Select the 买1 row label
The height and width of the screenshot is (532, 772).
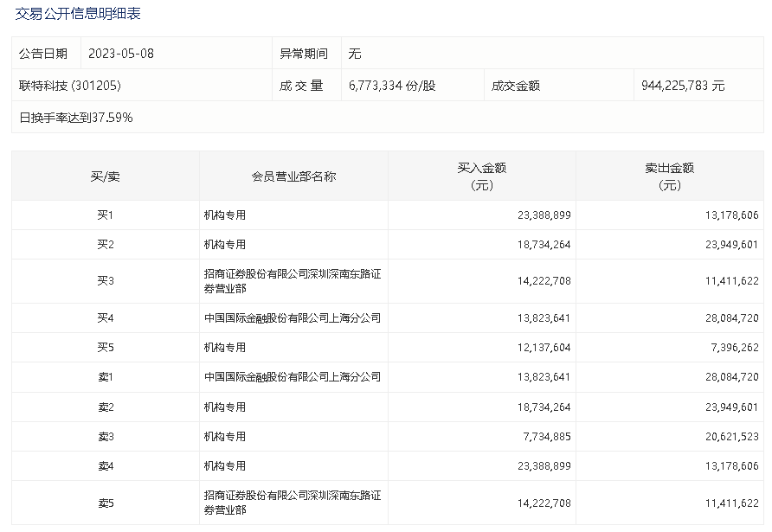click(106, 215)
